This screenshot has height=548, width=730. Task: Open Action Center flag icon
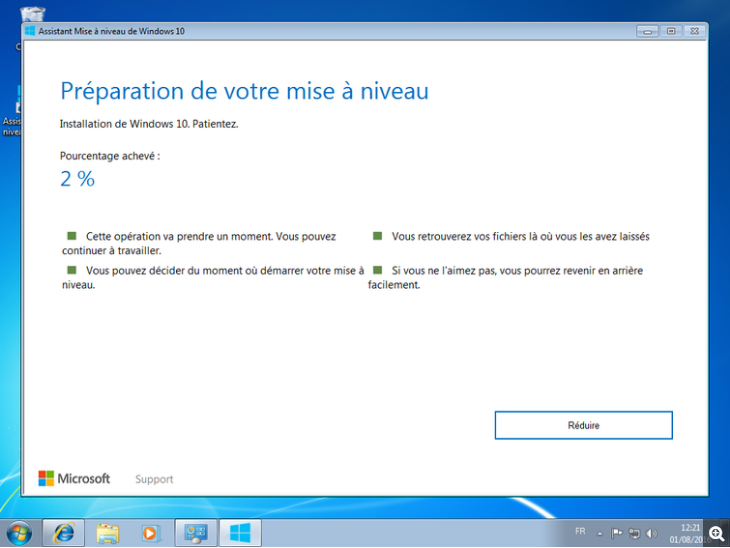(x=616, y=533)
